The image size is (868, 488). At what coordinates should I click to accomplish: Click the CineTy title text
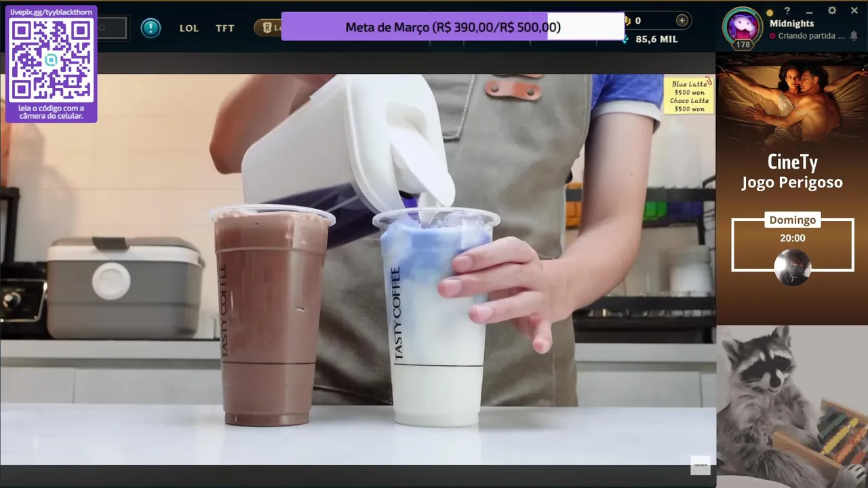click(792, 162)
